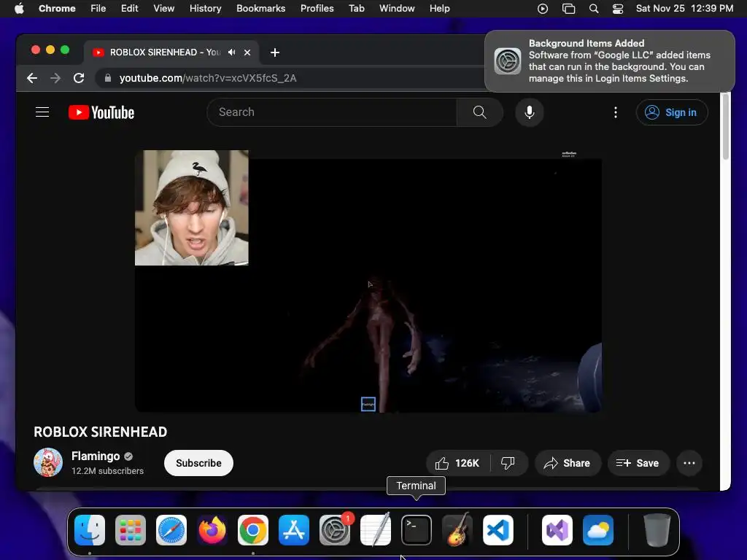Open the Chrome app menu
Viewport: 747px width, 560px height.
[x=57, y=9]
